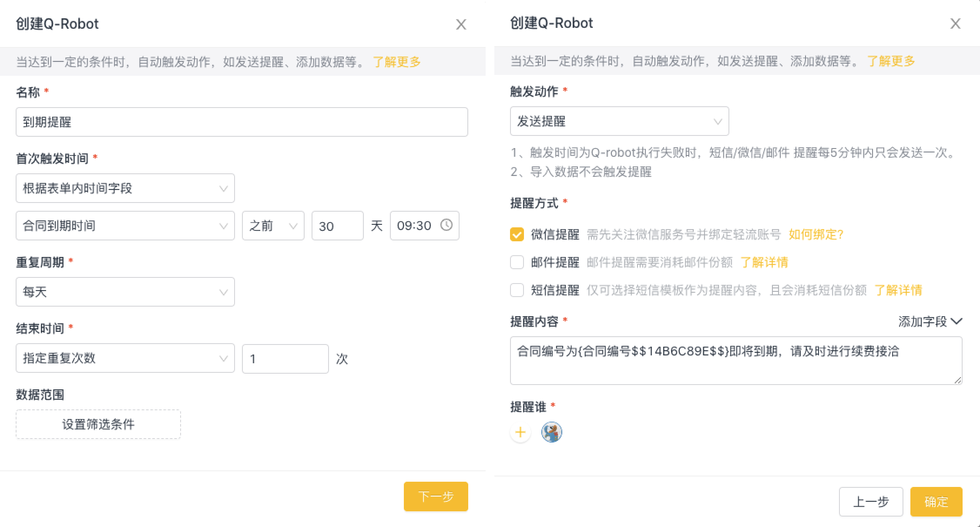Click the 名称 input with 到期提醒
This screenshot has width=980, height=527.
click(242, 122)
